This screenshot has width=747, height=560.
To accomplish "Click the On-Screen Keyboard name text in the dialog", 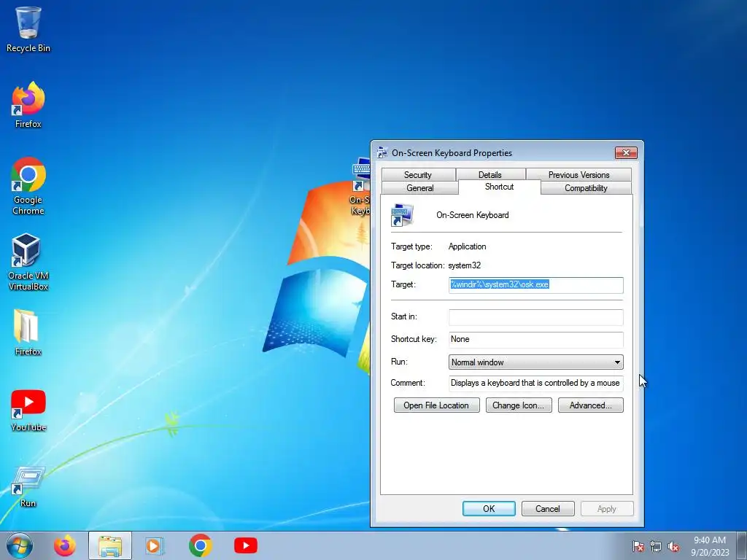I will (x=473, y=215).
